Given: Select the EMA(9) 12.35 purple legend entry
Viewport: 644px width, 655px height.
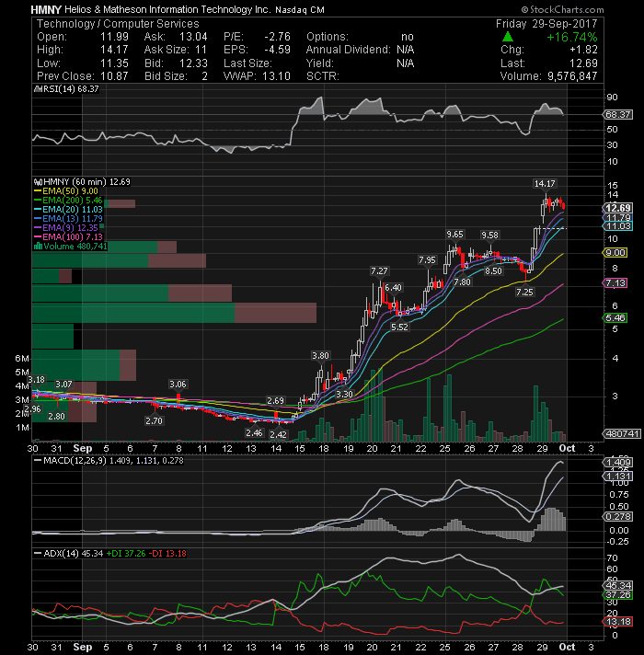Looking at the screenshot, I should [x=66, y=228].
